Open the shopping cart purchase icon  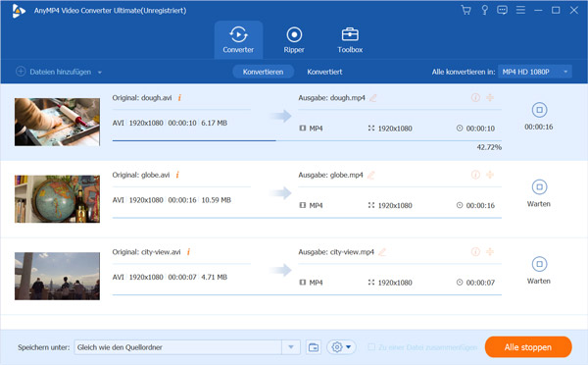(x=466, y=10)
